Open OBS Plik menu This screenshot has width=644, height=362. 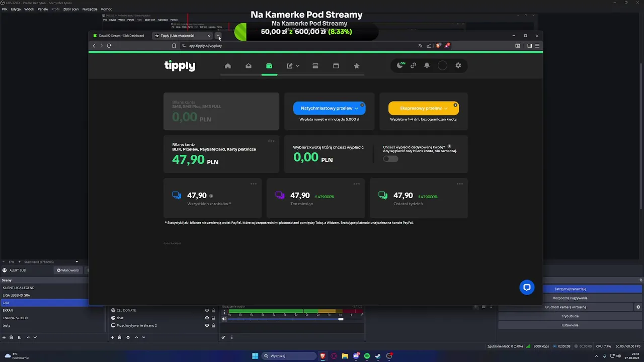[5, 9]
